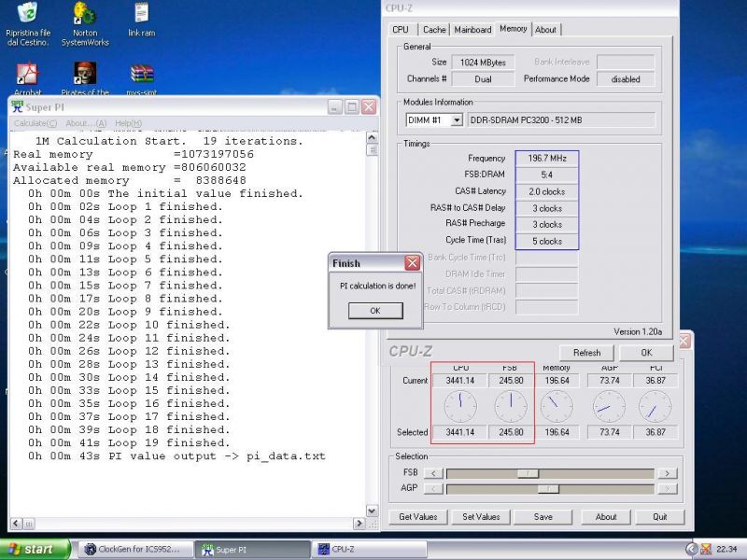This screenshot has height=560, width=747.
Task: Click DDR-SDRAM PC3200 - 512 MB field
Action: coord(562,120)
